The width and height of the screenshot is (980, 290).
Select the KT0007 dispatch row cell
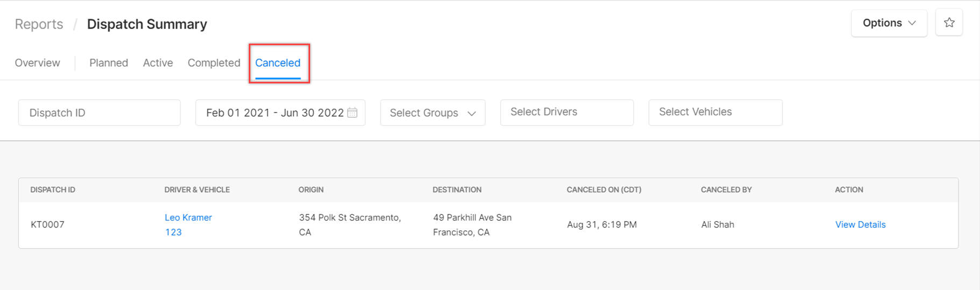(x=47, y=224)
